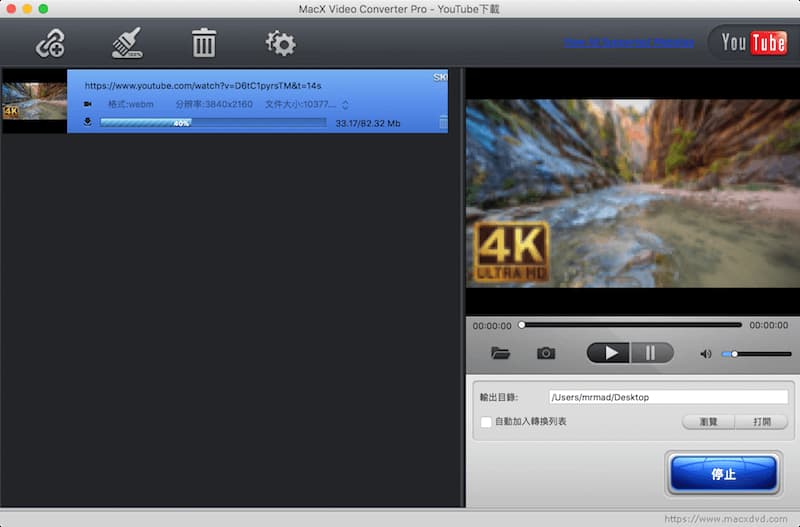The width and height of the screenshot is (800, 527).
Task: Click the macxdvd.com link in status bar
Action: (726, 519)
